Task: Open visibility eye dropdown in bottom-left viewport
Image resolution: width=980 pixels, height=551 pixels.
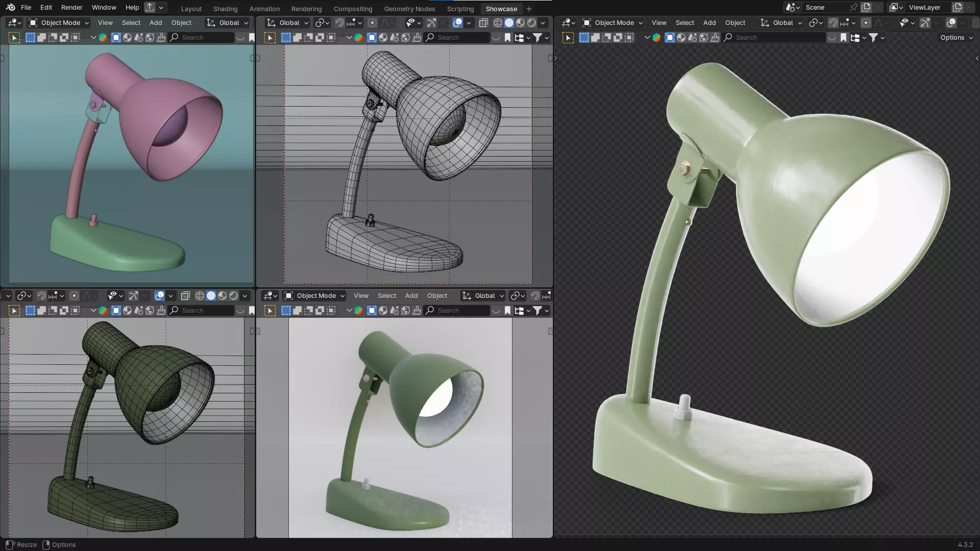Action: click(x=115, y=295)
